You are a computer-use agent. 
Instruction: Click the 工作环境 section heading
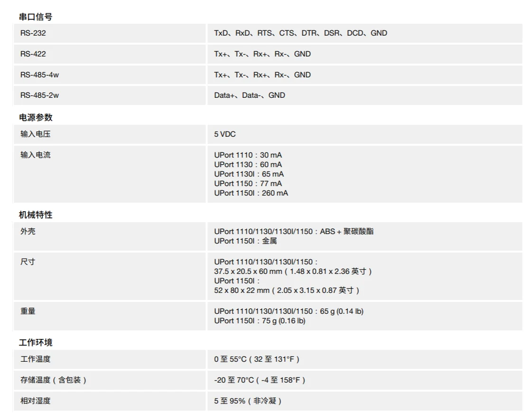tap(36, 342)
